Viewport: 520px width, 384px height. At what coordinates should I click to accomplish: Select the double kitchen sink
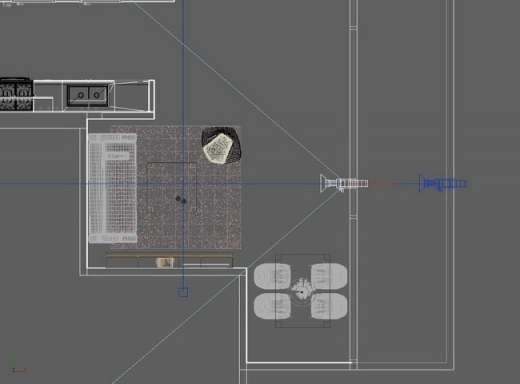pos(88,95)
